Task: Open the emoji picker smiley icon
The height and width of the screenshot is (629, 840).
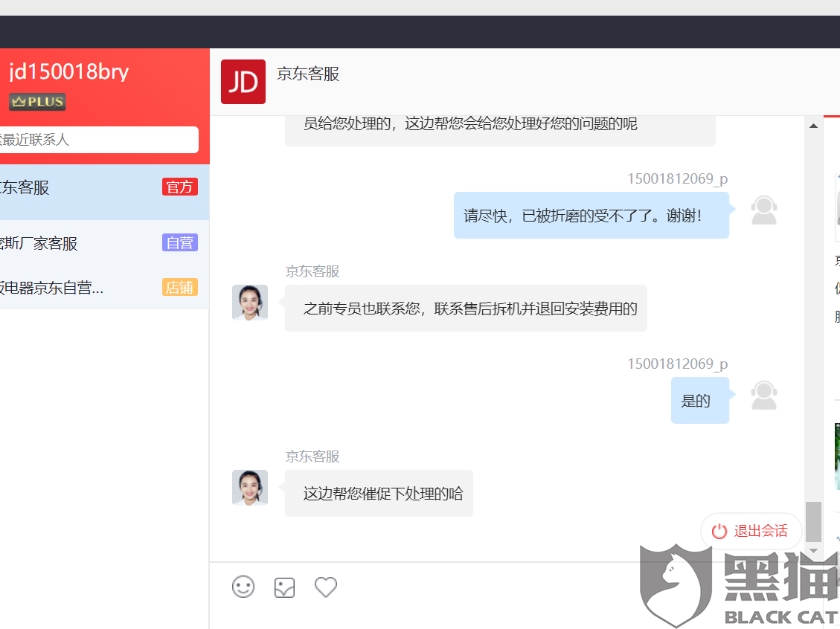Action: point(243,587)
